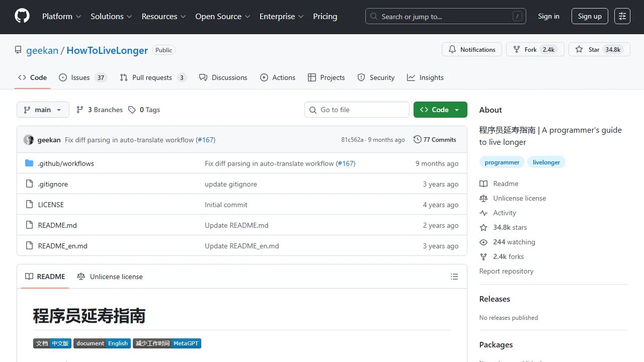
Task: Open the green Code dropdown
Action: tap(440, 110)
